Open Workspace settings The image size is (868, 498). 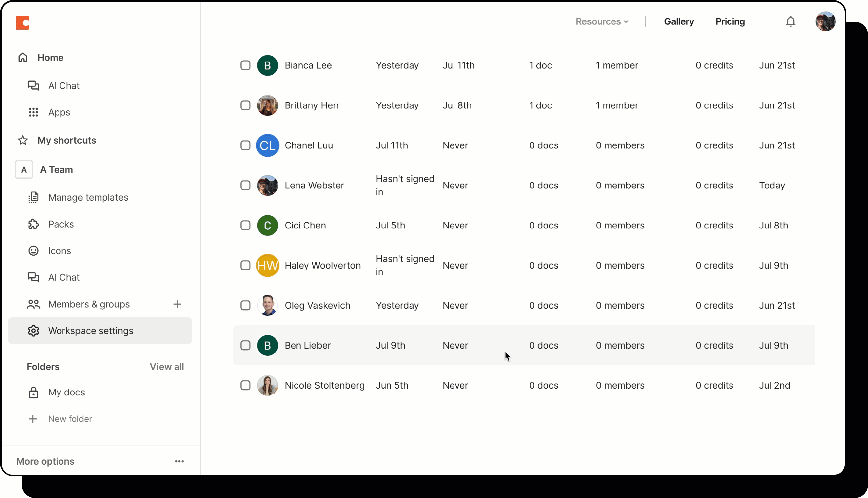pyautogui.click(x=90, y=330)
